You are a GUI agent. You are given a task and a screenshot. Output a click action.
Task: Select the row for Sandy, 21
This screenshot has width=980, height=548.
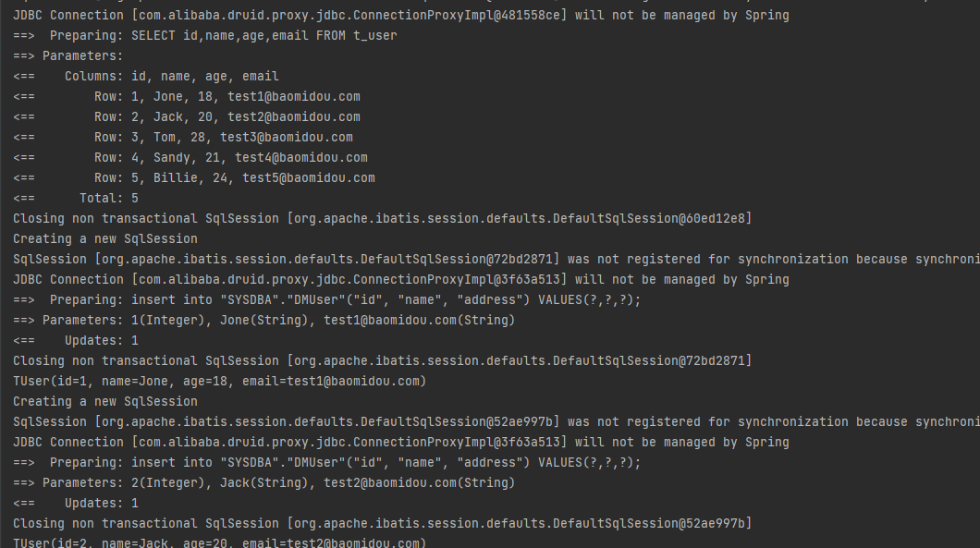click(x=230, y=157)
